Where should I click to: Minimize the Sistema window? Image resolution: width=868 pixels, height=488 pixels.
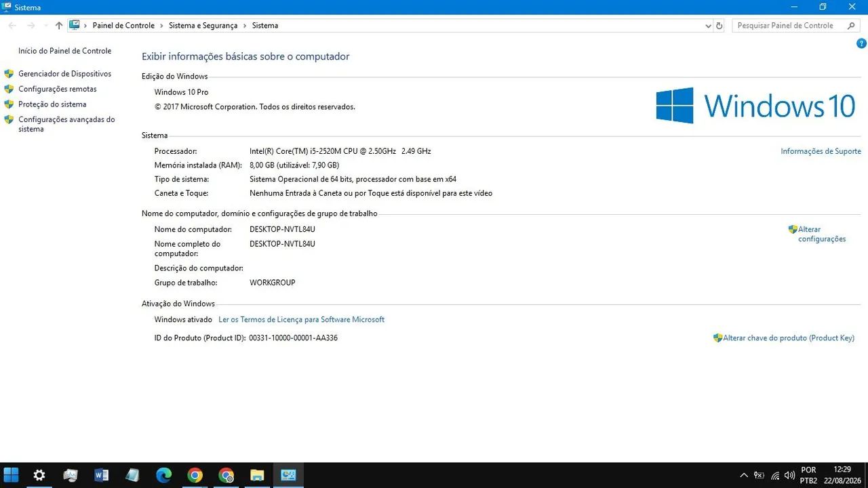coord(793,7)
